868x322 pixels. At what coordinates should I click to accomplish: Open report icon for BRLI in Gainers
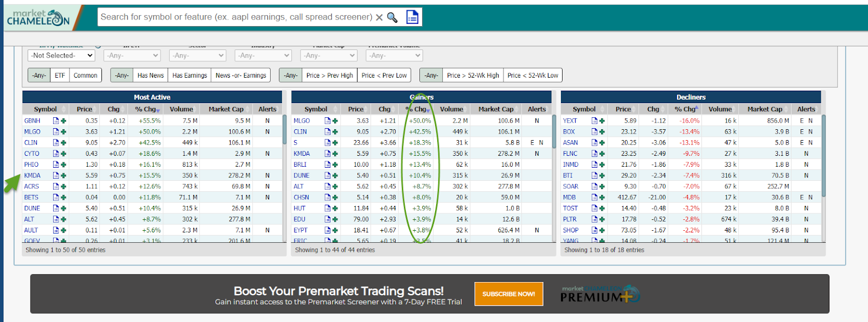point(328,165)
